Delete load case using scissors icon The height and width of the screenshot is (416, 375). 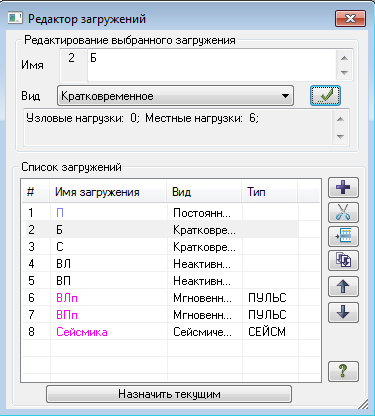[343, 212]
